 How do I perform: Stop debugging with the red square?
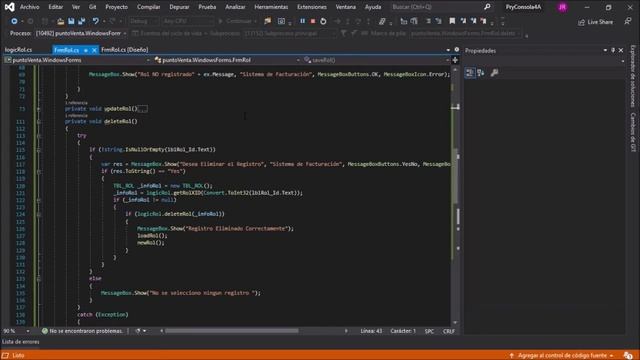tap(313, 21)
